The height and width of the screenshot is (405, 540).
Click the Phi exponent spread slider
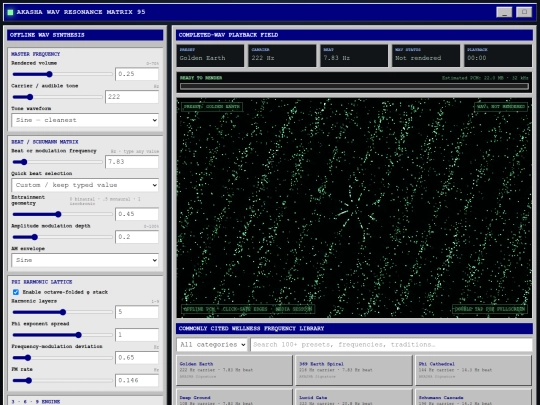(63, 335)
